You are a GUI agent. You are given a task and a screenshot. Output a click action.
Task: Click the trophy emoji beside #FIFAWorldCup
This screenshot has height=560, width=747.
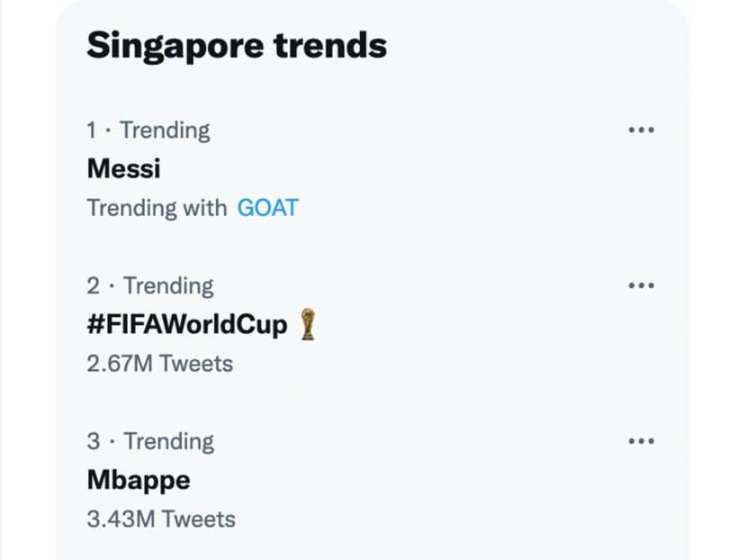pos(309,324)
